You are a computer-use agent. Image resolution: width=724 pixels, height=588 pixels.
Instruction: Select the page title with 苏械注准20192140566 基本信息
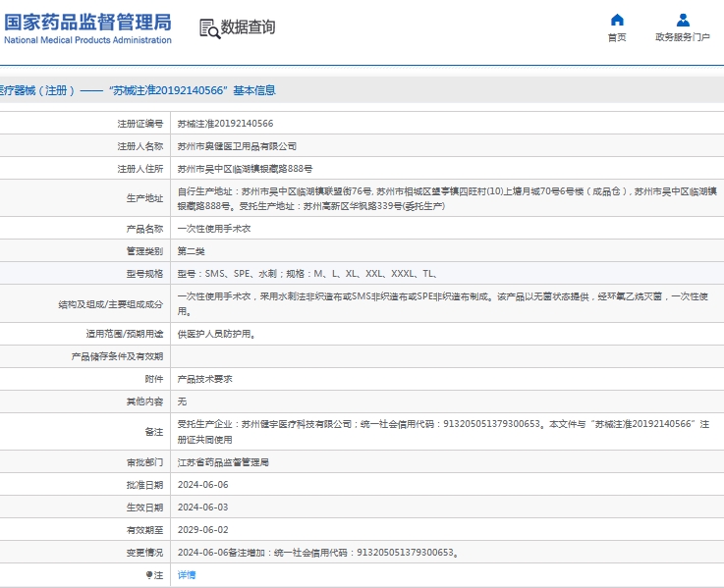click(x=138, y=90)
